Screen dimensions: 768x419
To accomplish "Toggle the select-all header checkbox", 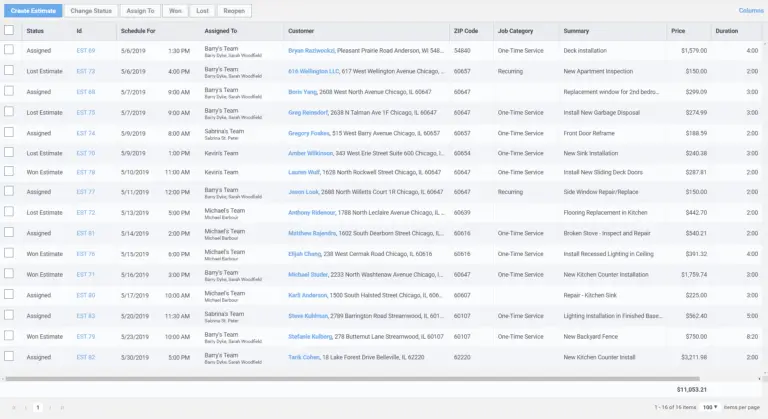I will tap(9, 31).
